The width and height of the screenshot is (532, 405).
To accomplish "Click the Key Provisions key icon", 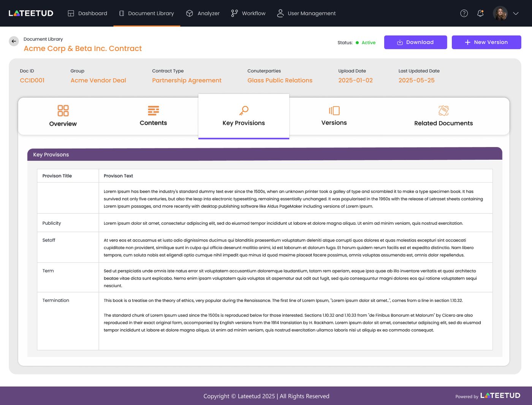I will pyautogui.click(x=244, y=111).
